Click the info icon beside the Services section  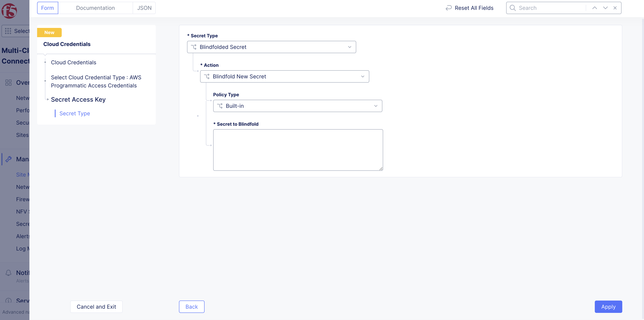click(9, 301)
